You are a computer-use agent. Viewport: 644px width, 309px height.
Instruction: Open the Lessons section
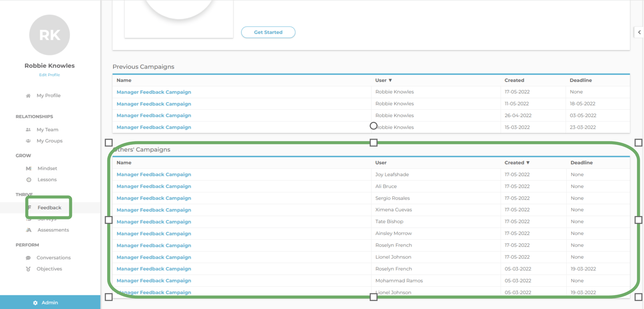pos(47,179)
